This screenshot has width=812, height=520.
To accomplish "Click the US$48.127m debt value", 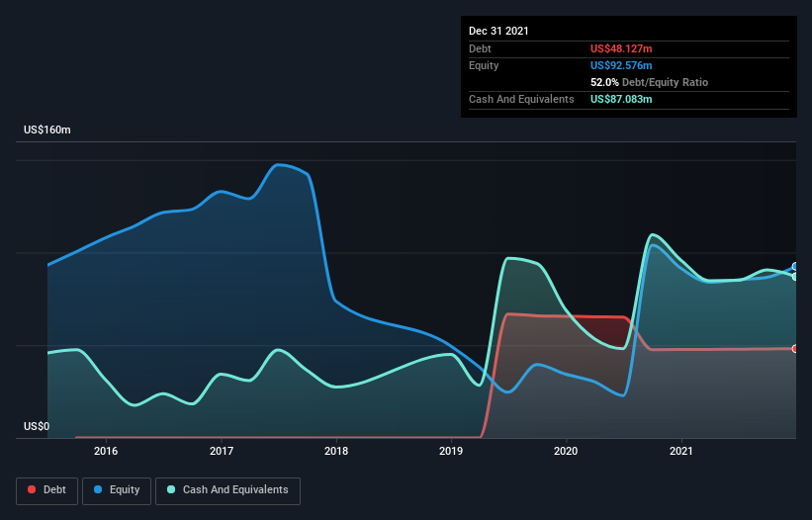I will [621, 48].
